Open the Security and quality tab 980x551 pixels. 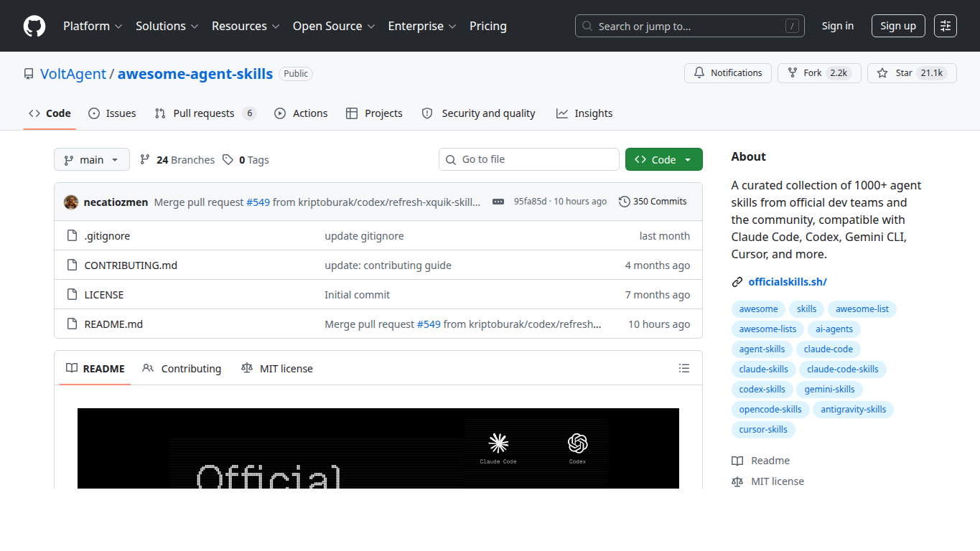tap(478, 113)
